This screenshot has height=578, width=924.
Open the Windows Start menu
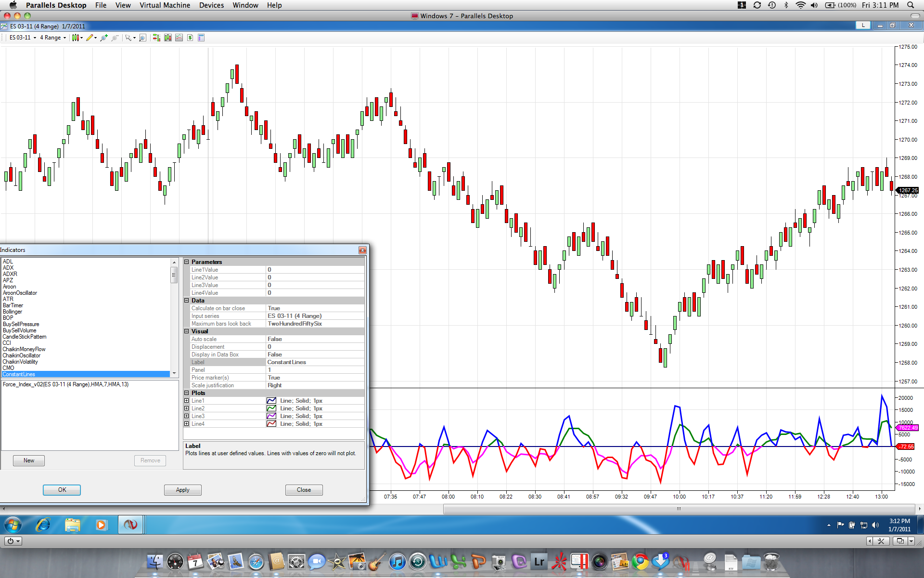[x=13, y=525]
